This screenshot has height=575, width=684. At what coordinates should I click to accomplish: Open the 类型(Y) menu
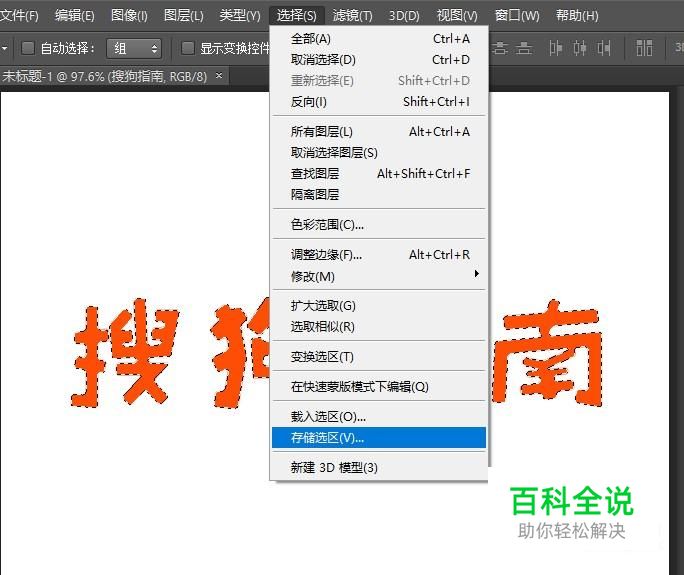coord(240,16)
